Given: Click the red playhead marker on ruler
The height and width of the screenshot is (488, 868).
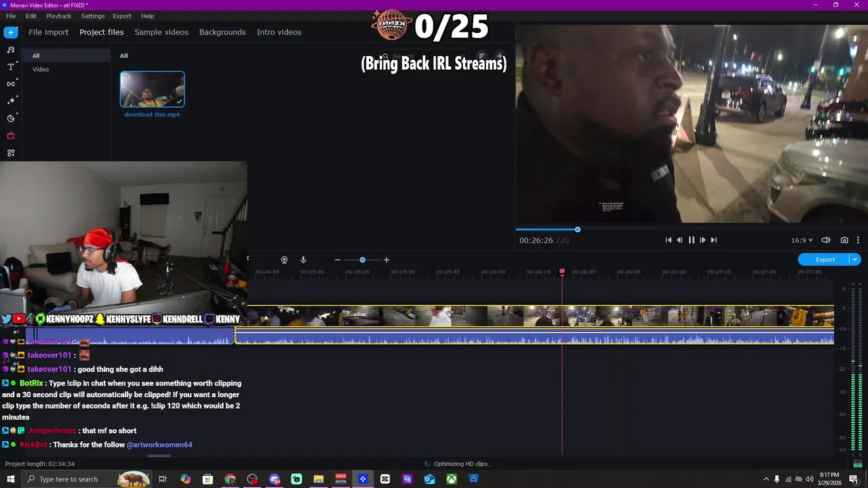Looking at the screenshot, I should tap(561, 272).
